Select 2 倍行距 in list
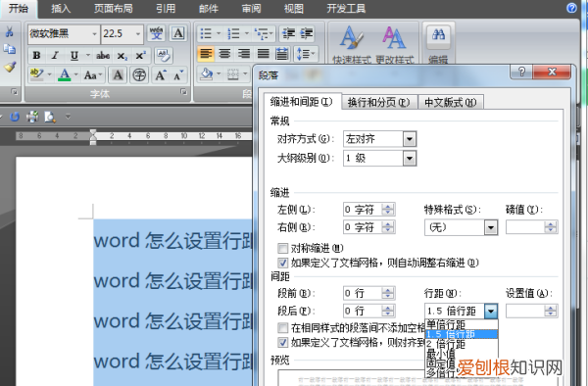Screen dimensions: 588x386 point(462,344)
